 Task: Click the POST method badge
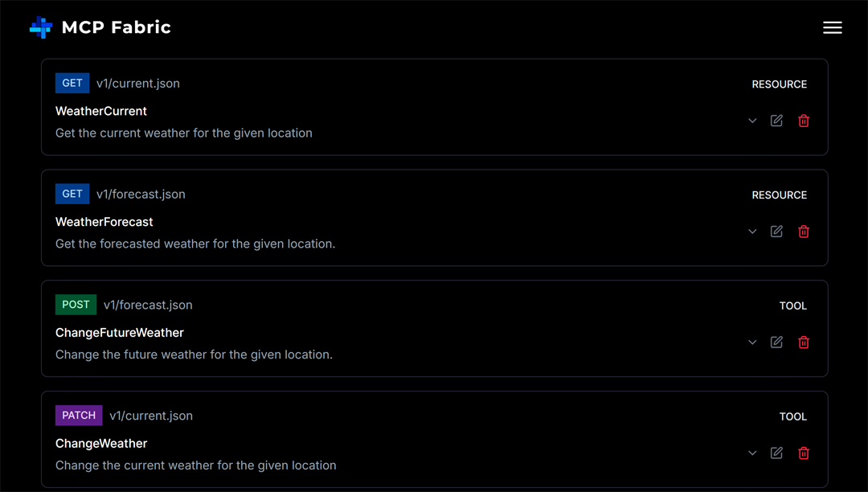[x=76, y=305]
